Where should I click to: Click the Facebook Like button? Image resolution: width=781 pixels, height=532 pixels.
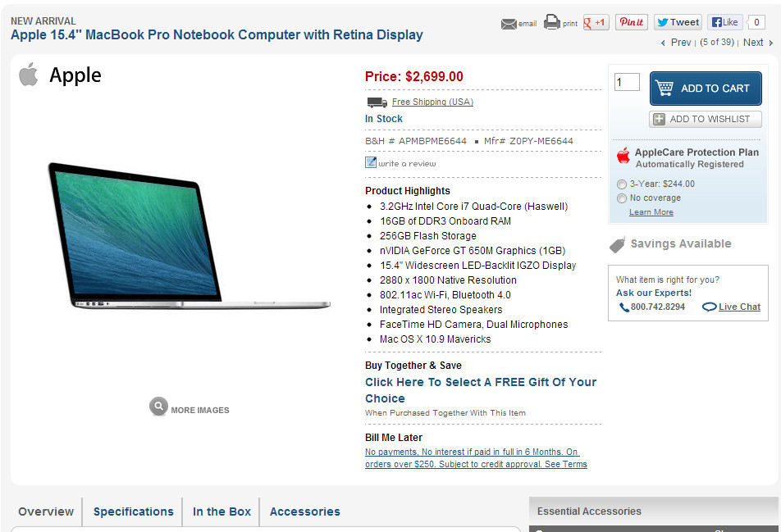(x=724, y=22)
